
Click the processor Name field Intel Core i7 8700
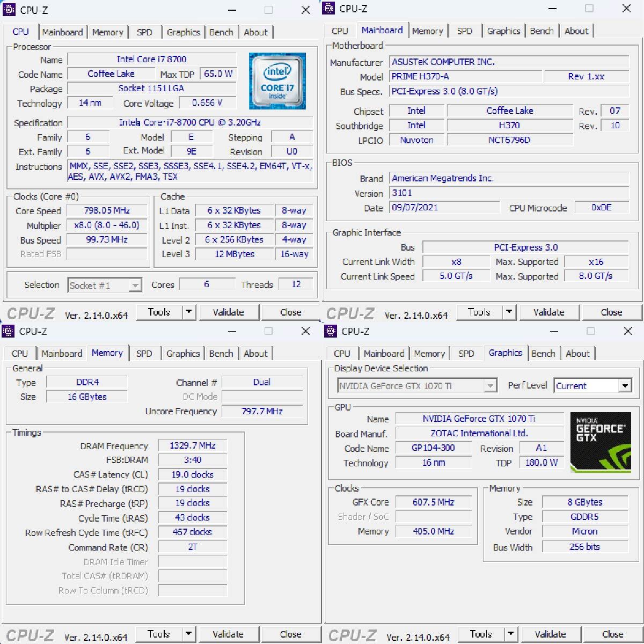(152, 59)
